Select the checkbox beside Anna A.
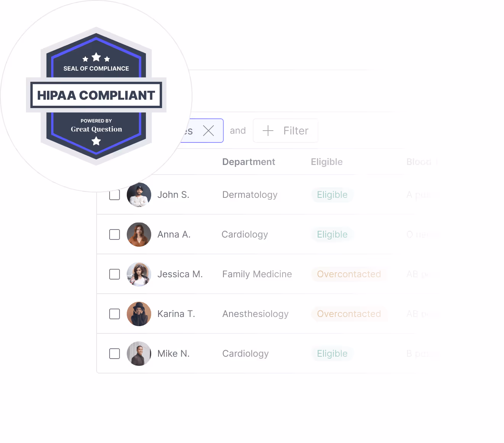This screenshot has height=443, width=504. [114, 234]
